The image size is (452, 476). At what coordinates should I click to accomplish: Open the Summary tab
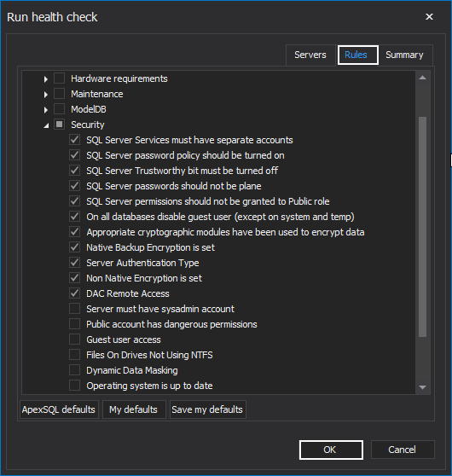(404, 55)
